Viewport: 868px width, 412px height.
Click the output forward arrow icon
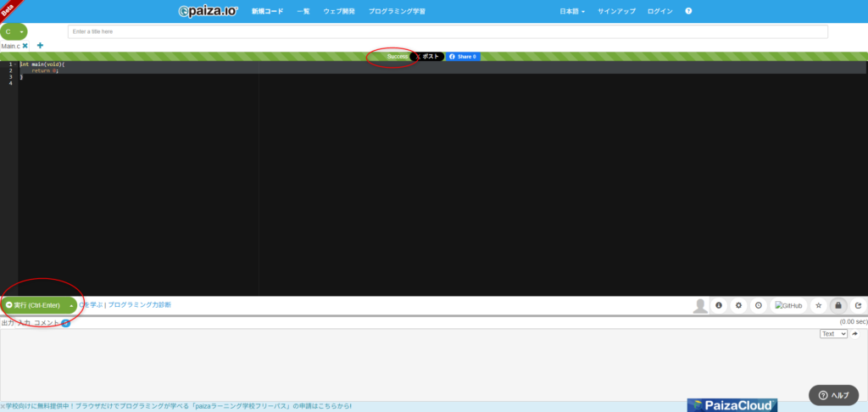pos(855,334)
